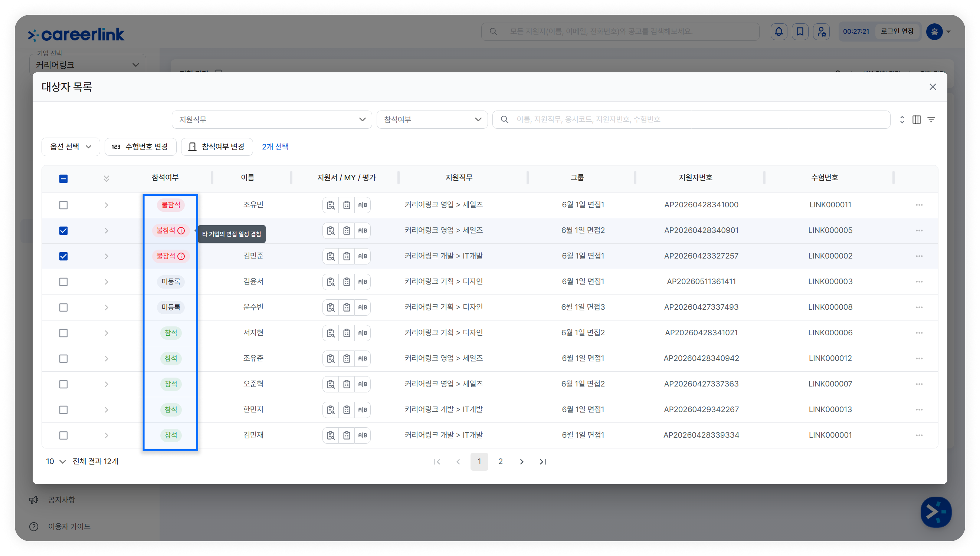The image size is (980, 556).
Task: Open 공지사항 in the sidebar
Action: pos(62,500)
